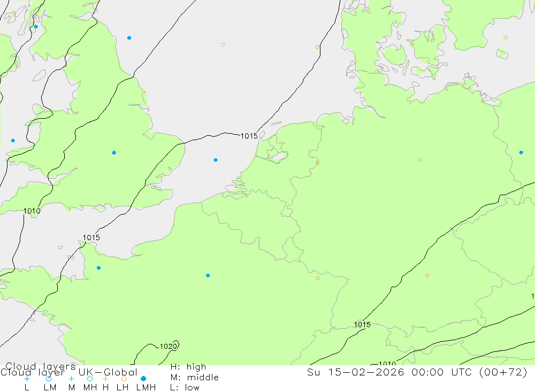535x392 pixels.
Task: Click the 1015 isobar label in the English Channel
Action: click(x=91, y=237)
